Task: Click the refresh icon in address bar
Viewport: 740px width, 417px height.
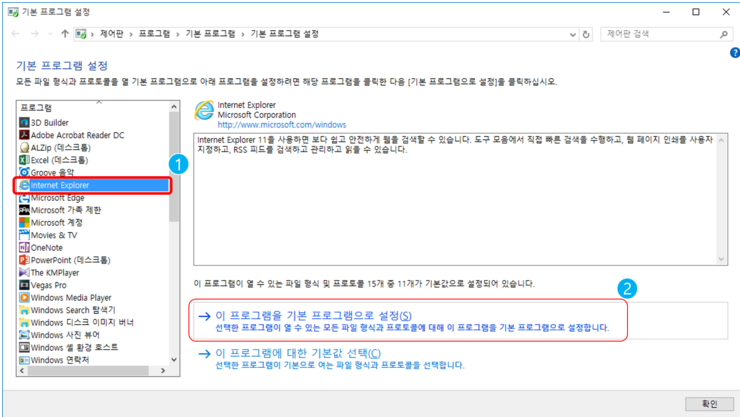Action: point(586,34)
